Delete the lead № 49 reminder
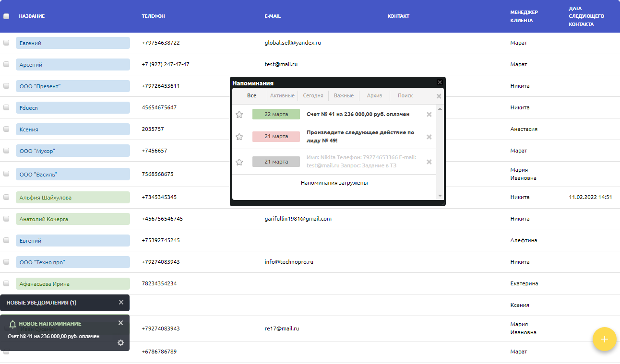The width and height of the screenshot is (620, 364). [x=429, y=137]
